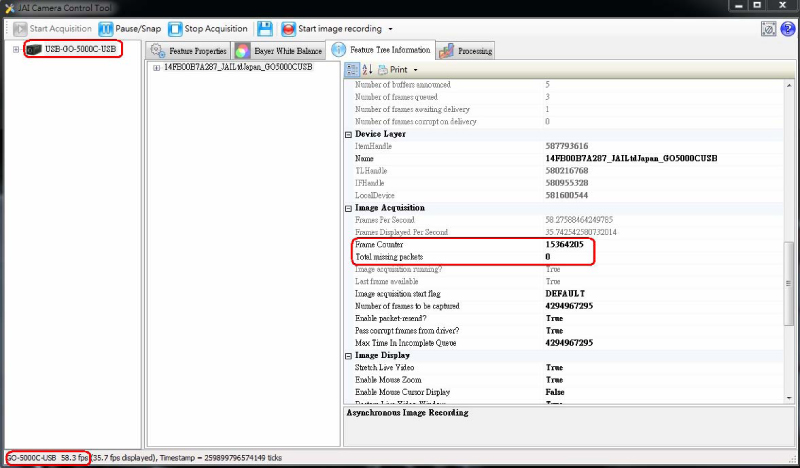Collapse the Device Layer section

[349, 134]
